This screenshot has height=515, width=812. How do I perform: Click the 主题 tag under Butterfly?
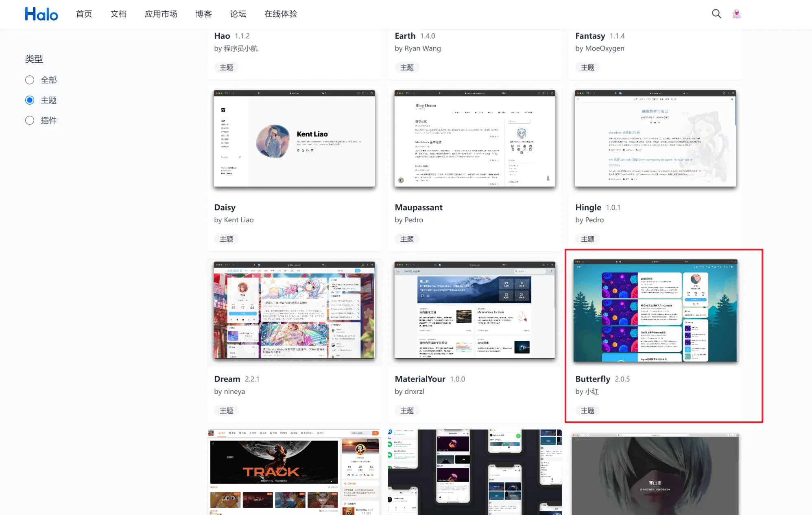(587, 410)
